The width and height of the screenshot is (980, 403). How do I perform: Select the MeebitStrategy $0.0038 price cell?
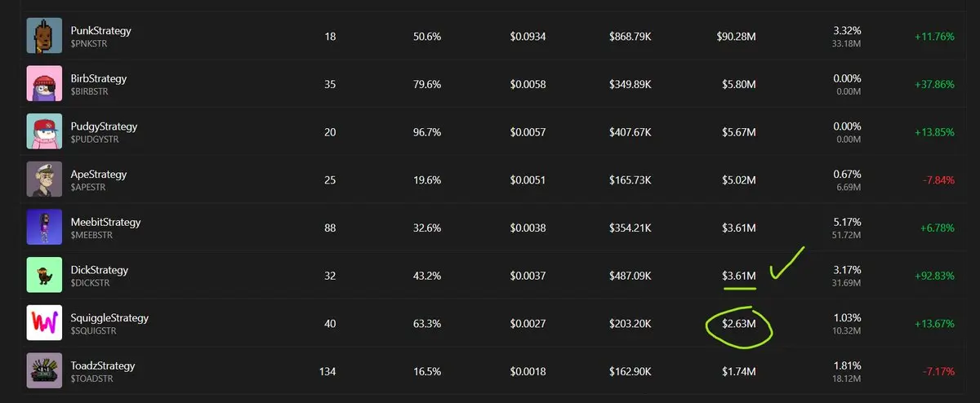click(x=528, y=228)
